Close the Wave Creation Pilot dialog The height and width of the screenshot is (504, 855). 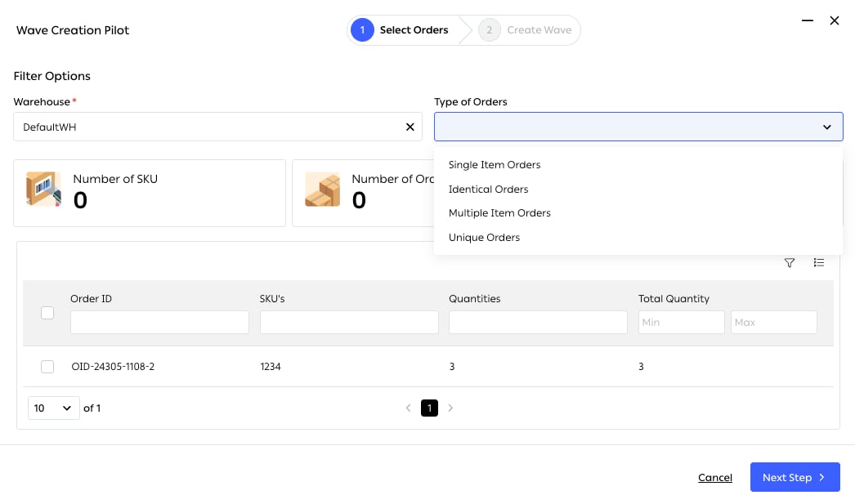pyautogui.click(x=835, y=20)
